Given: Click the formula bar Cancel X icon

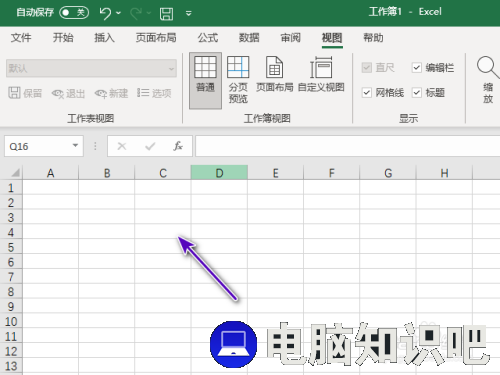Looking at the screenshot, I should pos(122,146).
